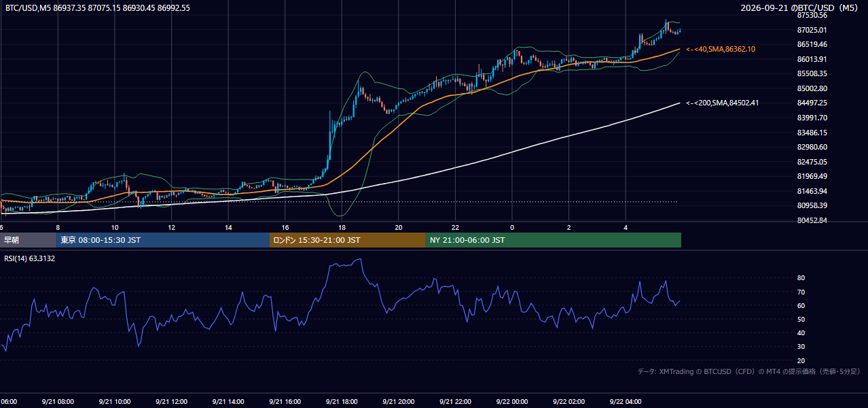Viewport: 868px width, 408px height.
Task: Click the 9/21 14:00 time axis label
Action: [x=228, y=402]
